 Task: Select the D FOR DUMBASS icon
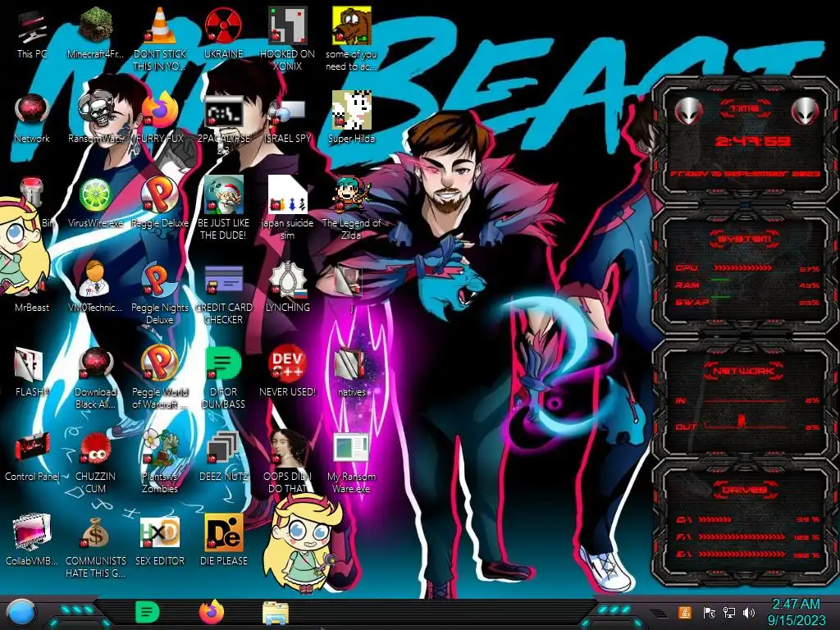coord(223,363)
